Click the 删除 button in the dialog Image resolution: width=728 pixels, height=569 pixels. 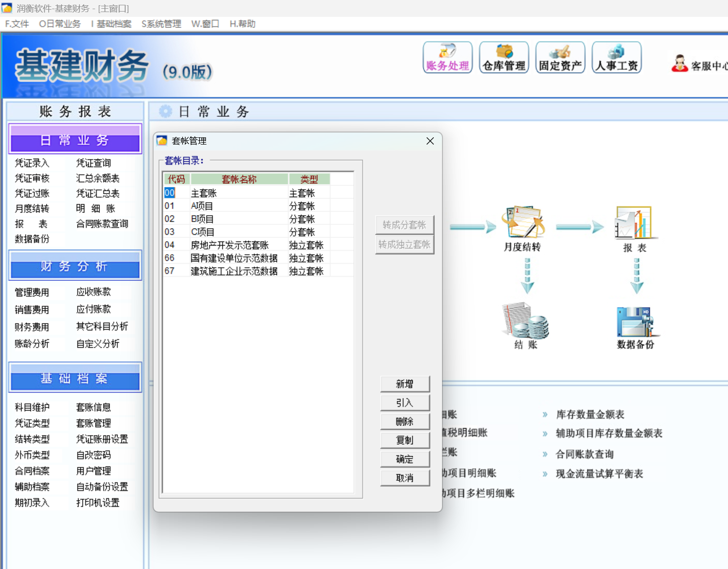pos(405,422)
